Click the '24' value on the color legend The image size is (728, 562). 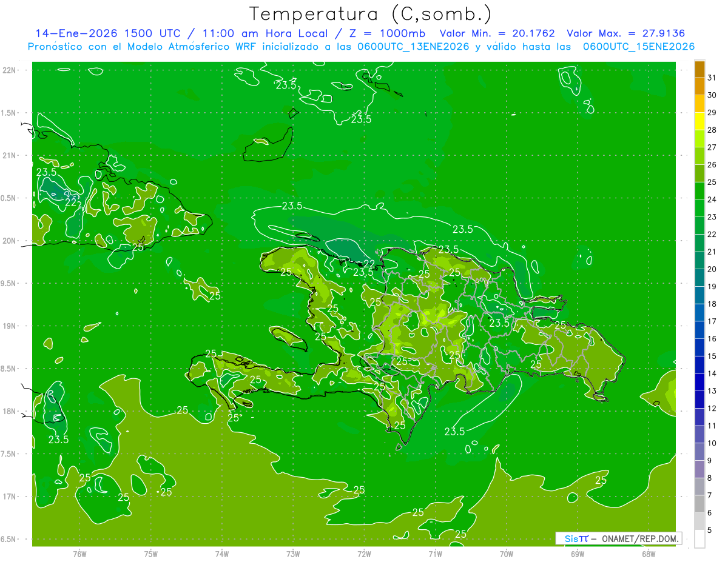(712, 199)
